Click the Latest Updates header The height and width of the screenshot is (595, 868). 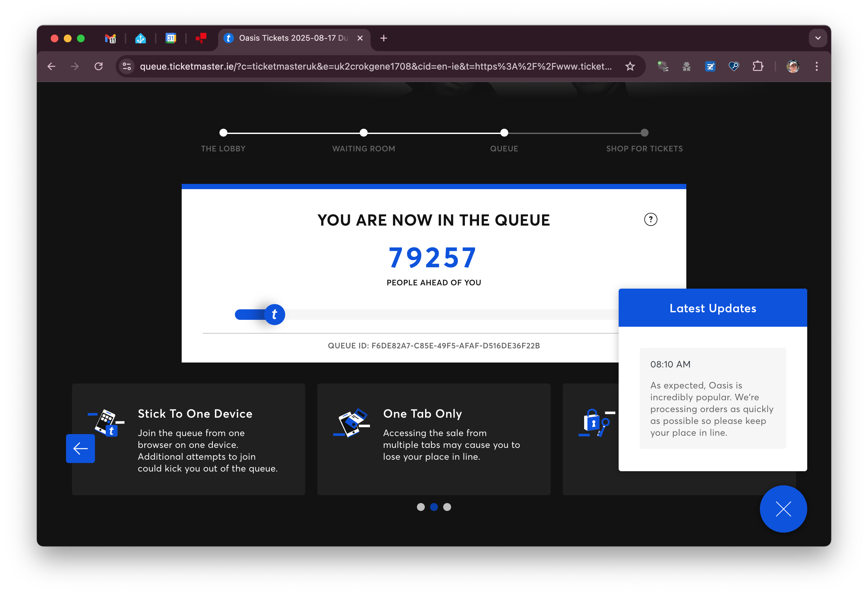click(x=713, y=308)
